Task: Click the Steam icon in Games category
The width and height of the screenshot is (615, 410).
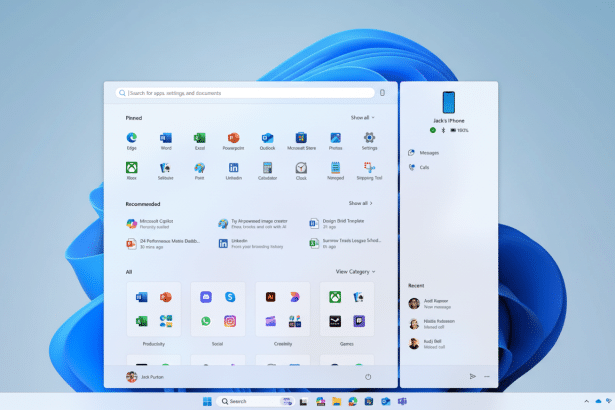Action: [x=335, y=321]
